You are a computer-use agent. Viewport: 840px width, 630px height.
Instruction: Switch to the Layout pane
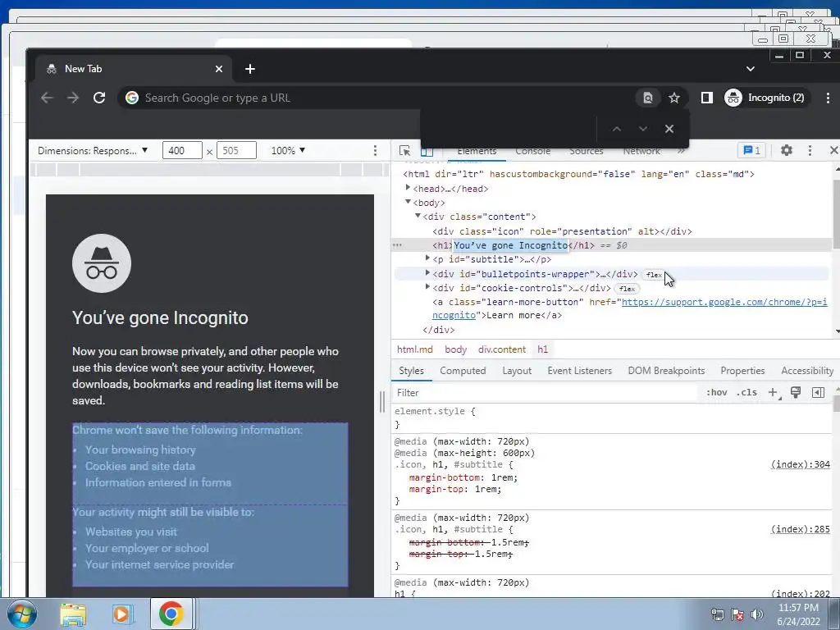(x=517, y=371)
